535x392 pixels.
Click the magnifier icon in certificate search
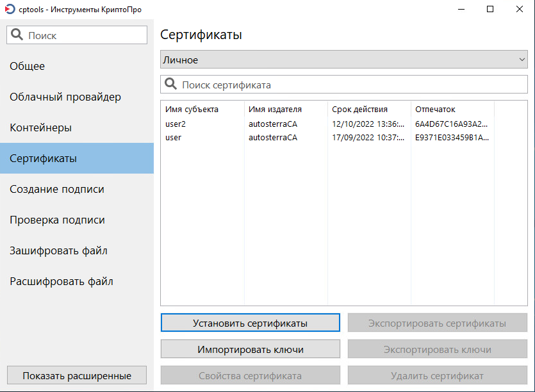pyautogui.click(x=170, y=84)
